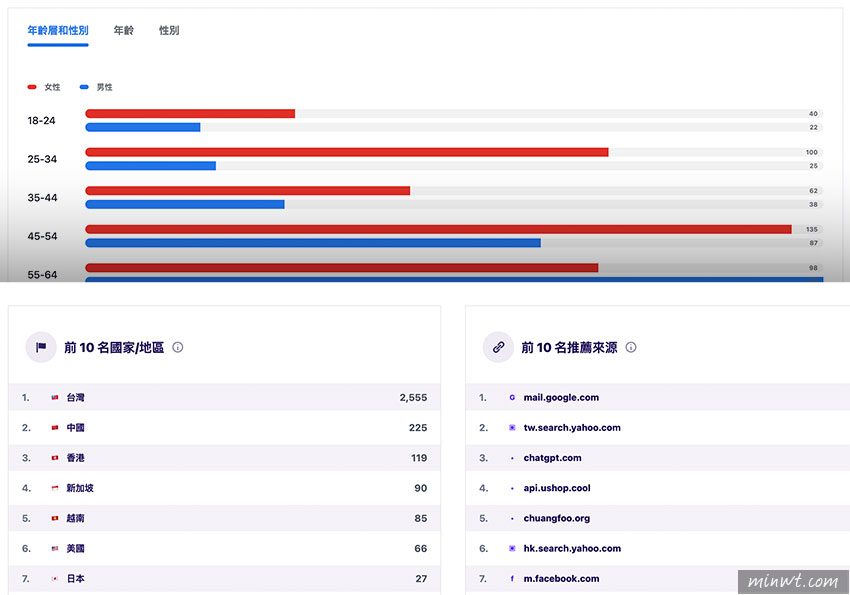Viewport: 850px width, 595px height.
Task: Click the United States flag icon
Action: pyautogui.click(x=55, y=548)
